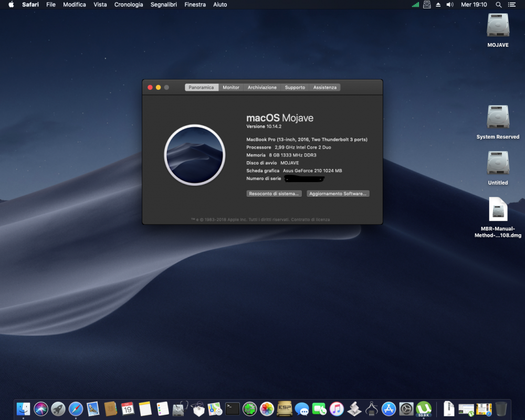
Task: Switch to the Monitor tab
Action: click(x=231, y=88)
